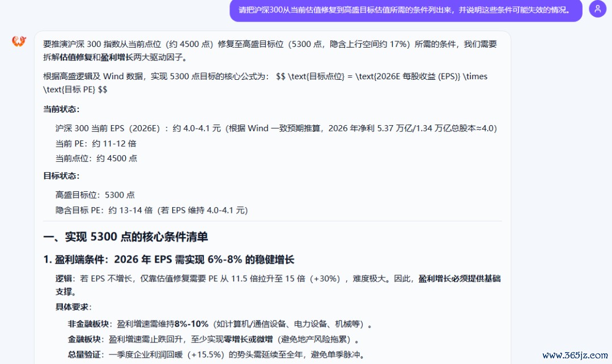Click the formula line containing '\text{目标点位}'
The width and height of the screenshot is (612, 364).
click(265, 83)
